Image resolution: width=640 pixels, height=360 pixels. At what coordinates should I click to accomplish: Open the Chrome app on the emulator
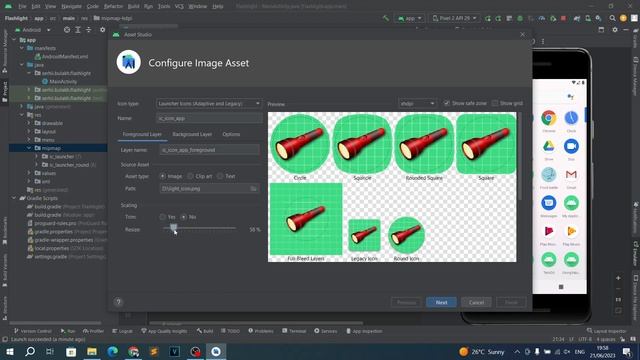549,118
